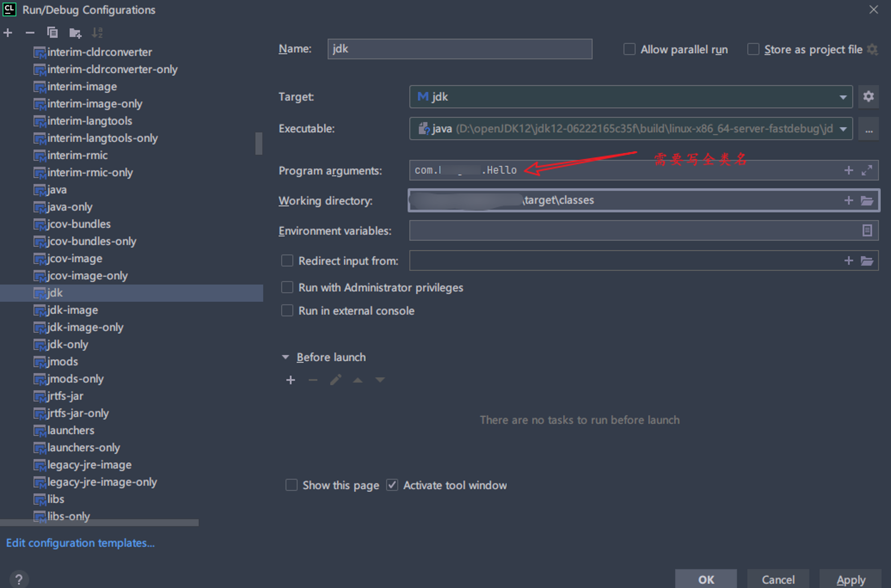The image size is (891, 588).
Task: Add new configuration with plus icon
Action: (x=8, y=33)
